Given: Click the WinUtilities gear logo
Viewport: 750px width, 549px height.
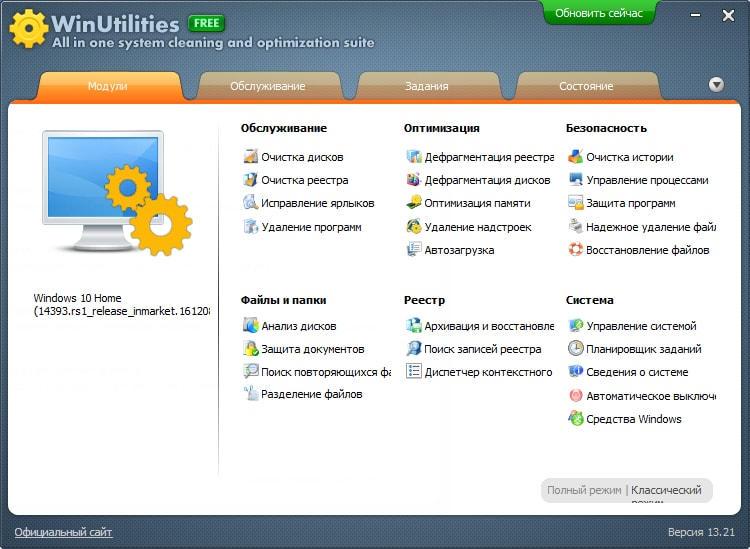Looking at the screenshot, I should click(29, 29).
